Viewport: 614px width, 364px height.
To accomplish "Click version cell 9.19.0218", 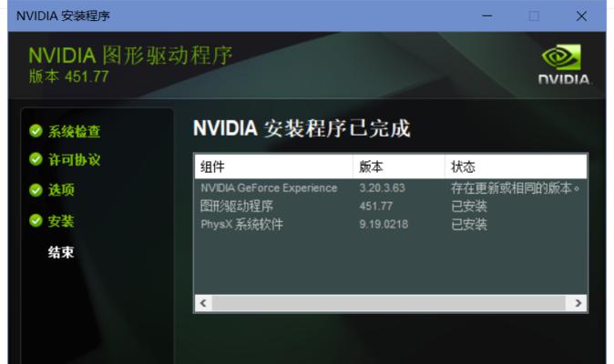I will [x=384, y=225].
